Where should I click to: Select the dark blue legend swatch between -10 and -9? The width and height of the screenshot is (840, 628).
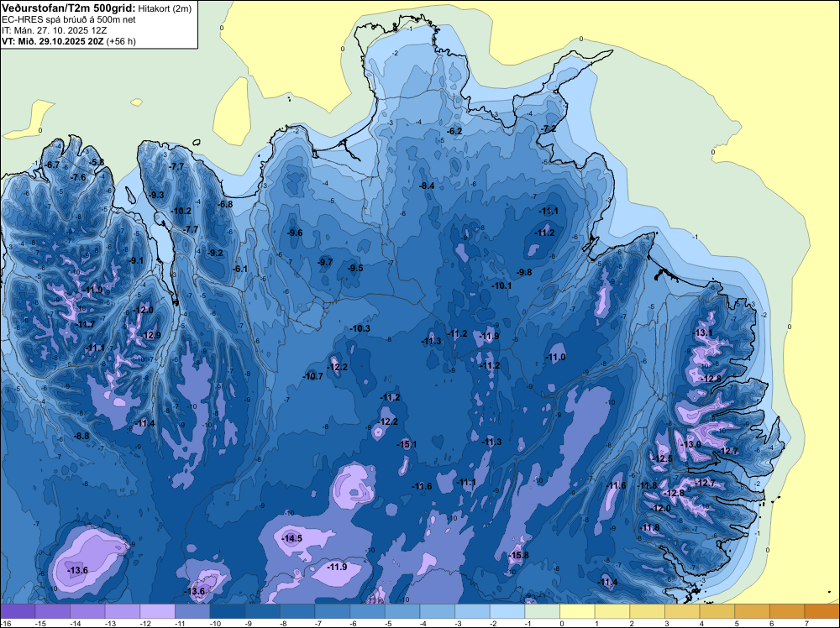[x=227, y=611]
